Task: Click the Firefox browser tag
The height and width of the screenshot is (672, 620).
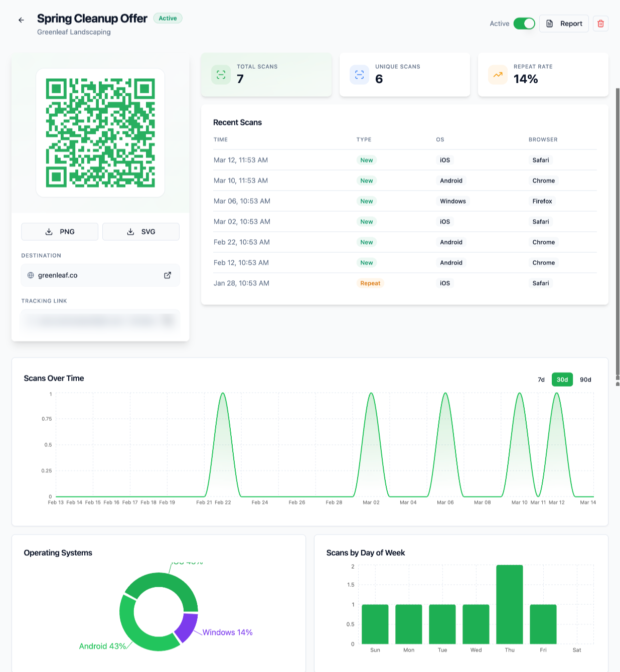Action: tap(542, 201)
